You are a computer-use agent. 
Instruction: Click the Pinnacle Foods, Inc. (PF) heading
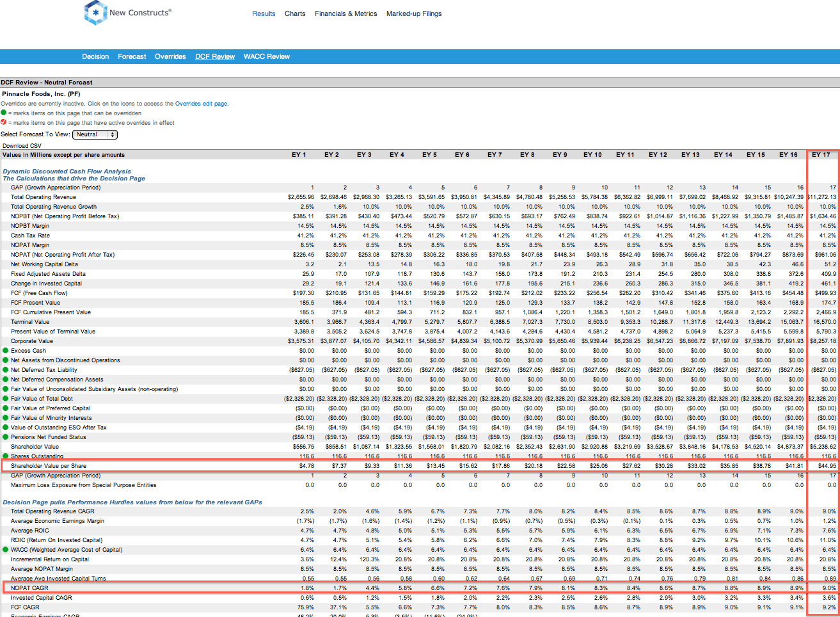tap(41, 93)
